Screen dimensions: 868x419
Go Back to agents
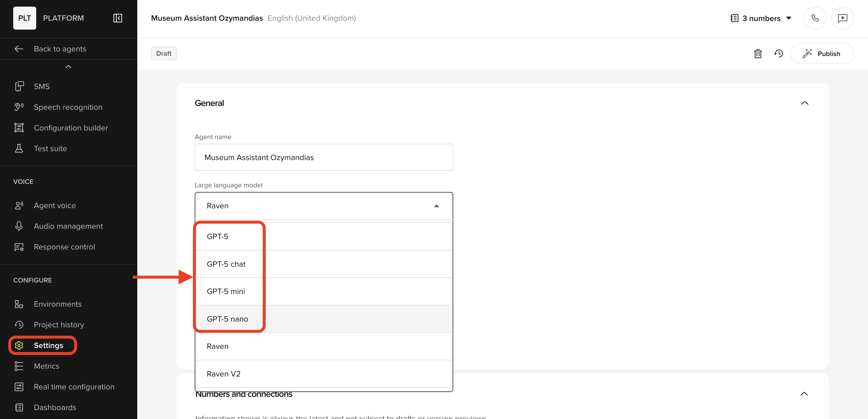tap(60, 49)
